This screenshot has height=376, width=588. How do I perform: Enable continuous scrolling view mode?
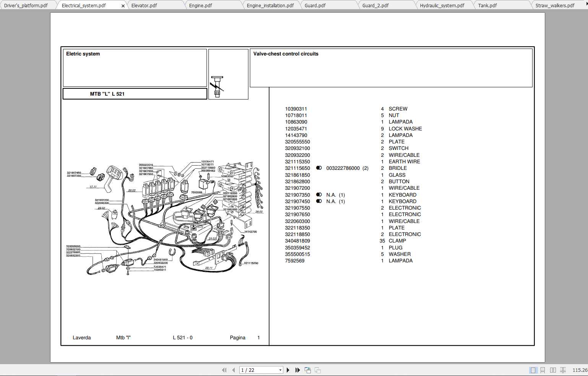[x=543, y=370]
